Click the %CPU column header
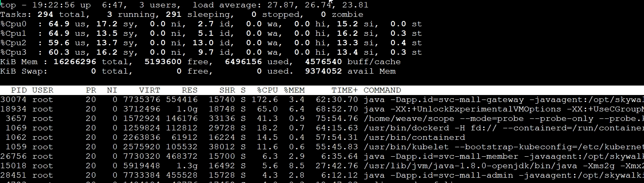 click(x=267, y=90)
